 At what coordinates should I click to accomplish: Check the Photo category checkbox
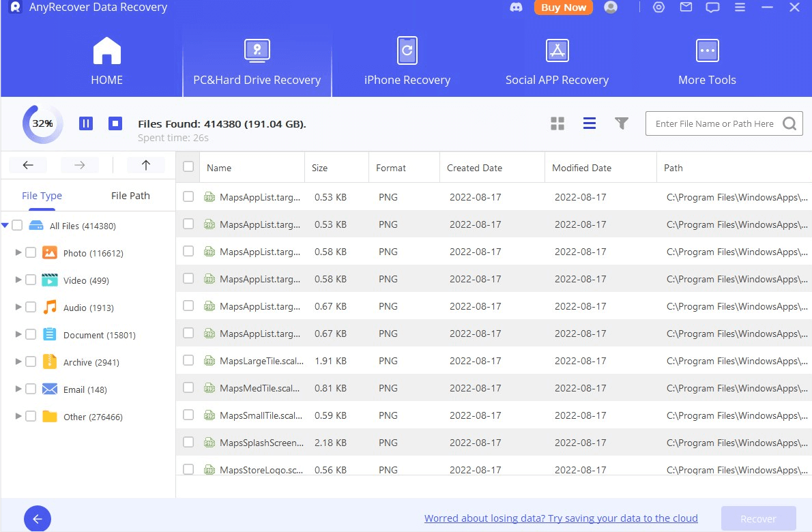click(31, 252)
